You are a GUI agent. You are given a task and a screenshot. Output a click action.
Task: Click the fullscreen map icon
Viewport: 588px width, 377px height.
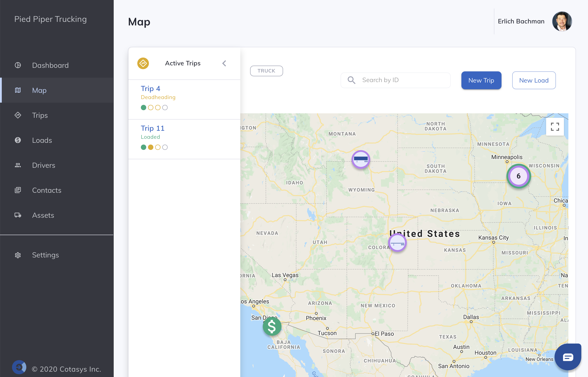(555, 127)
